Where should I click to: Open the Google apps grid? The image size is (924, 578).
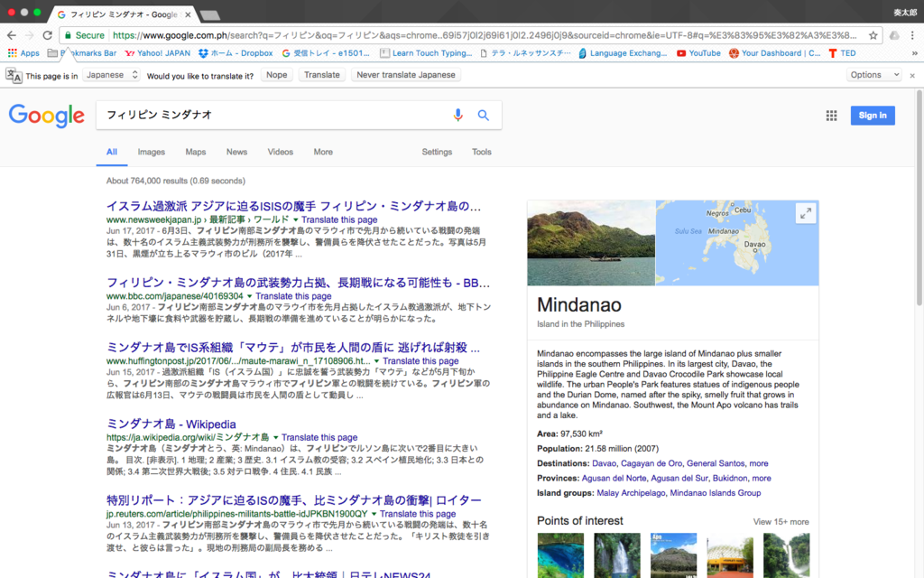click(831, 116)
